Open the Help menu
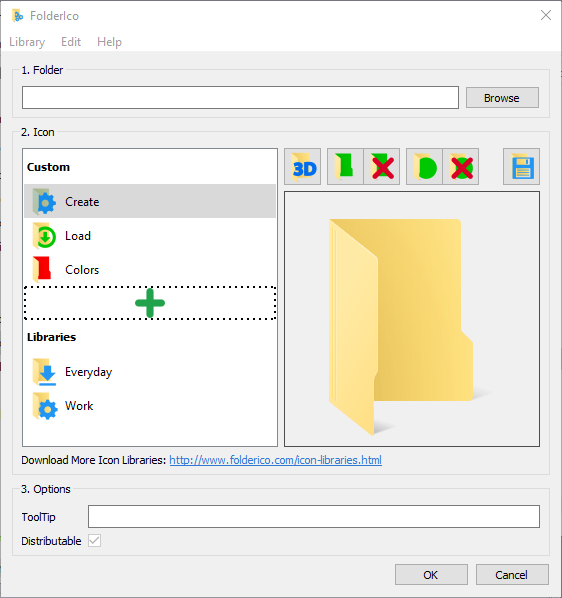Screen dimensions: 562x598 (109, 42)
